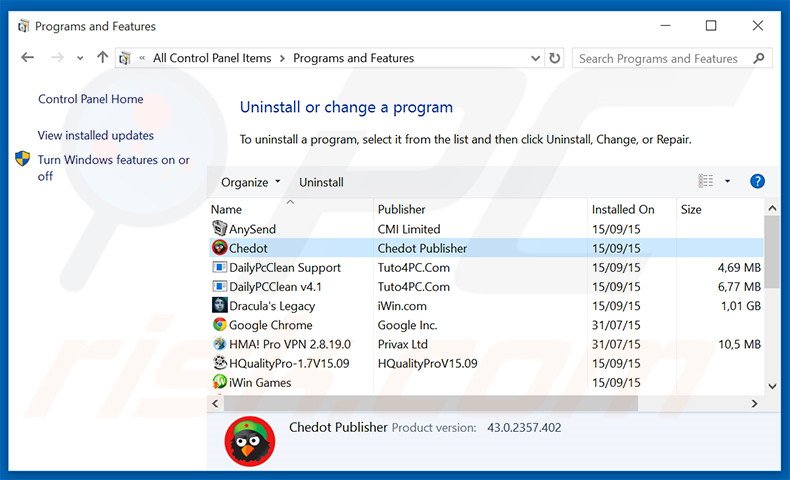Select the AnySend program name
This screenshot has width=790, height=480.
[252, 229]
